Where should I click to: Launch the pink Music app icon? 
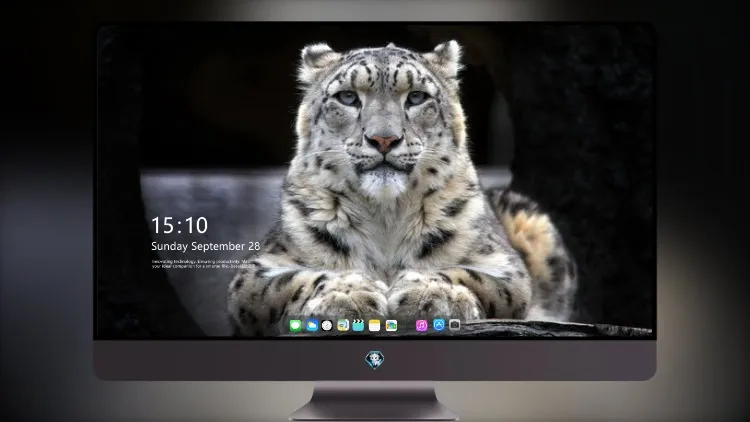click(421, 326)
